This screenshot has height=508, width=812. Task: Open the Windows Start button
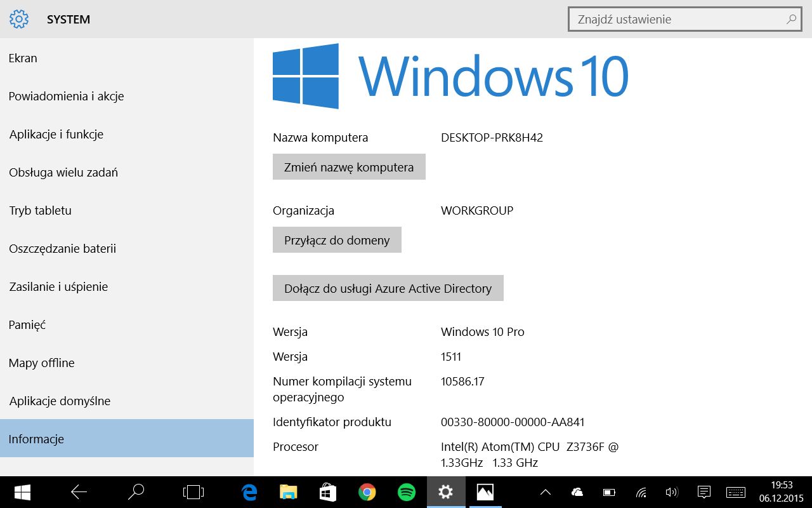[23, 492]
